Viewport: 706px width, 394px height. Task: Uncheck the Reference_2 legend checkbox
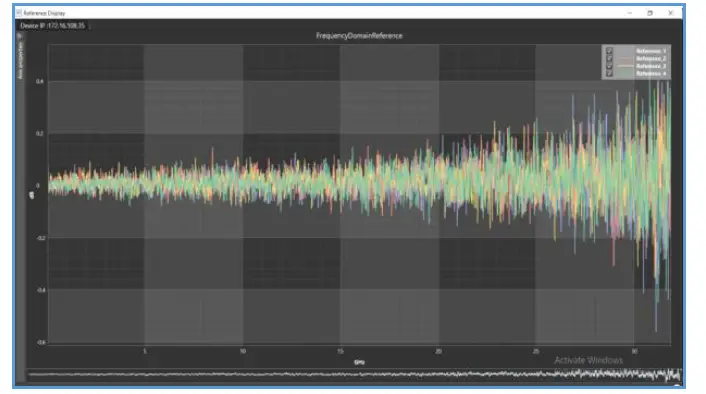tap(609, 59)
